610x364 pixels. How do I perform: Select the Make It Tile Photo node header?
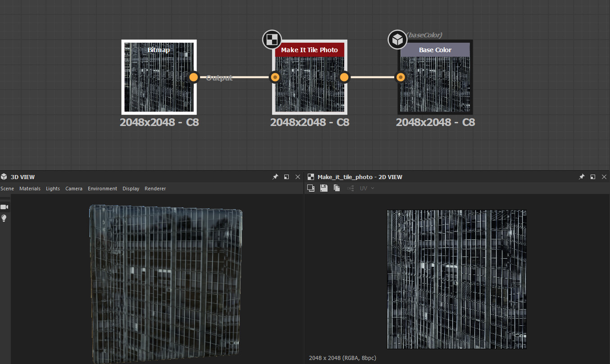click(x=310, y=49)
